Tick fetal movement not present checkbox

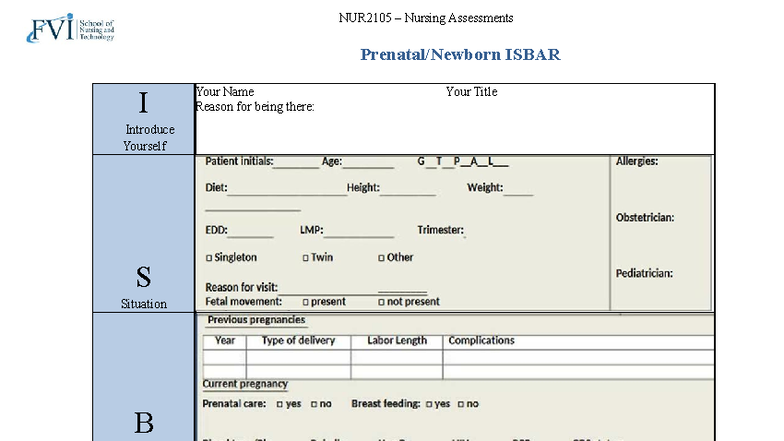coord(382,302)
